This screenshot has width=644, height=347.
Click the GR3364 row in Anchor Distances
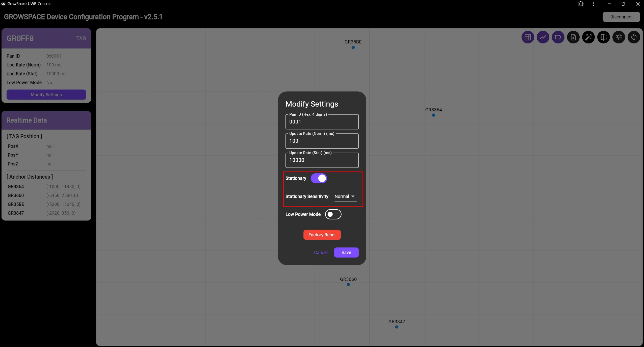pyautogui.click(x=46, y=187)
